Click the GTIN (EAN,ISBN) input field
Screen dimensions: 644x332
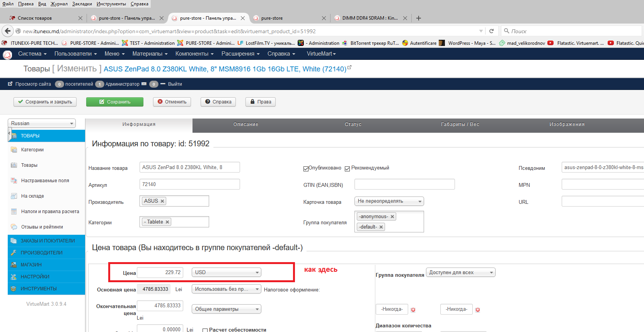[405, 184]
